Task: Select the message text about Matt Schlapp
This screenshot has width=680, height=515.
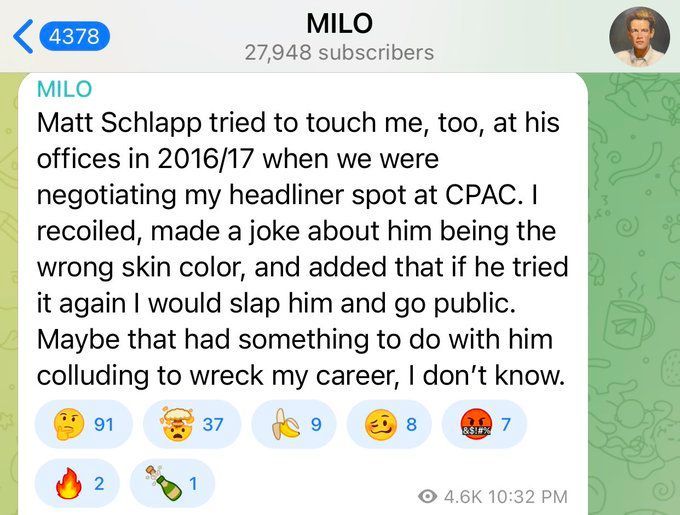Action: (302, 249)
